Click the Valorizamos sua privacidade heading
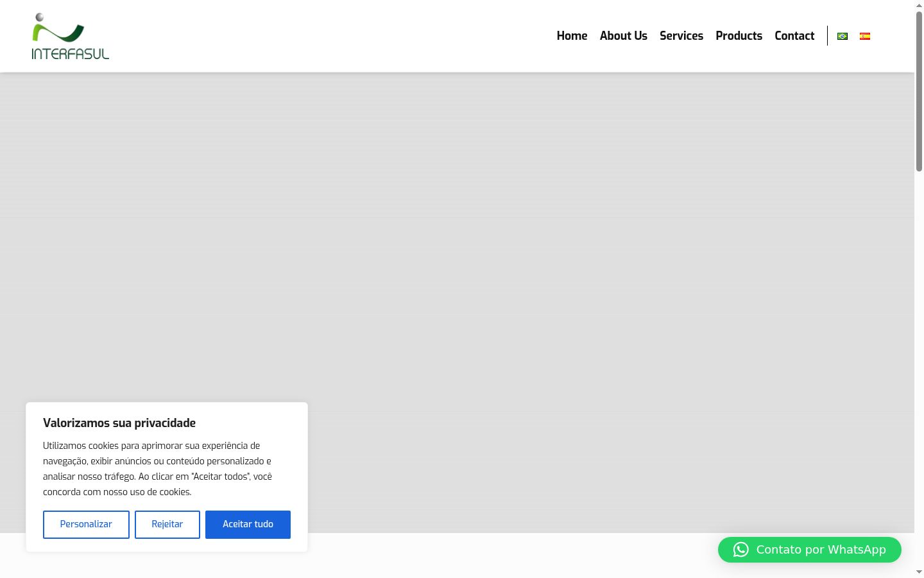Image resolution: width=924 pixels, height=578 pixels. pos(119,423)
